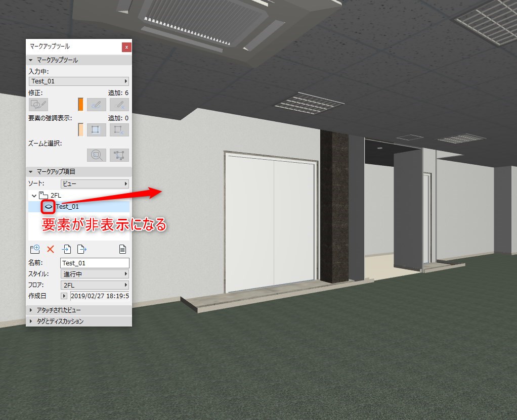Add a new markup entry
The height and width of the screenshot is (420, 517).
tap(34, 249)
